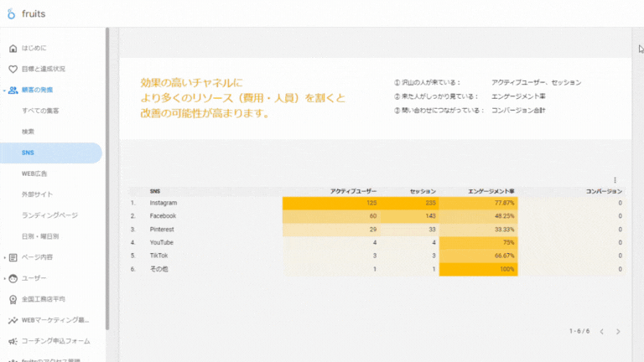The height and width of the screenshot is (362, 644).
Task: Sort by エンゲージメント率 column header
Action: coord(491,191)
